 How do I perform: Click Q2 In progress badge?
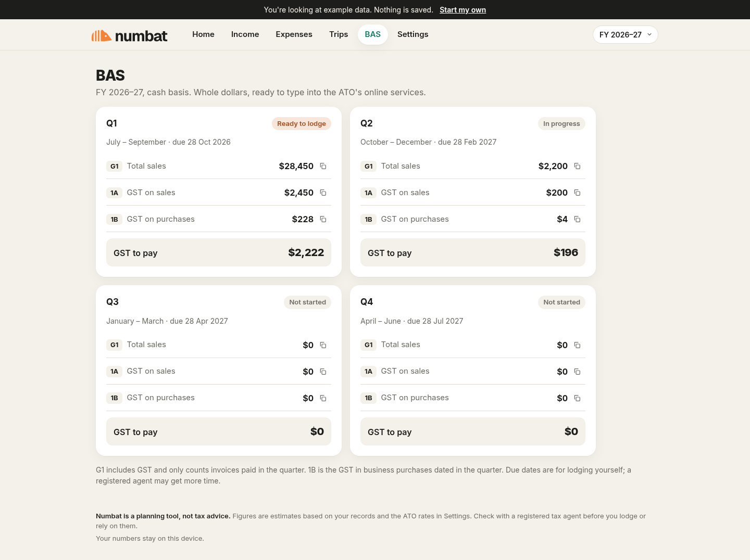(561, 123)
